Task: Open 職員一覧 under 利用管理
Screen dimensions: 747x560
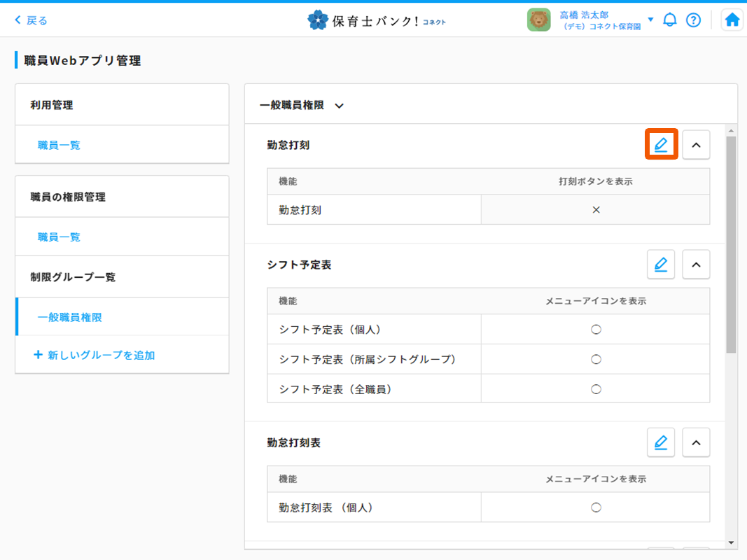Action: (59, 145)
